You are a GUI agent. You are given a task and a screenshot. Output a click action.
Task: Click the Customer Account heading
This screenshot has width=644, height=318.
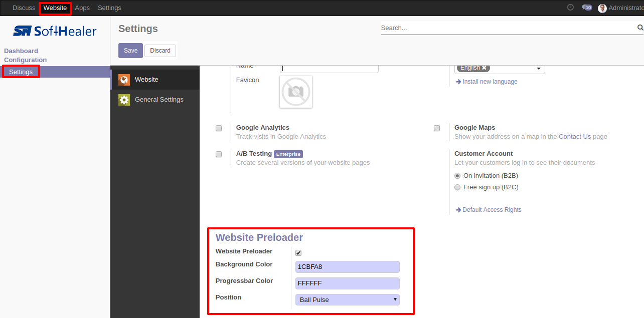pos(484,154)
